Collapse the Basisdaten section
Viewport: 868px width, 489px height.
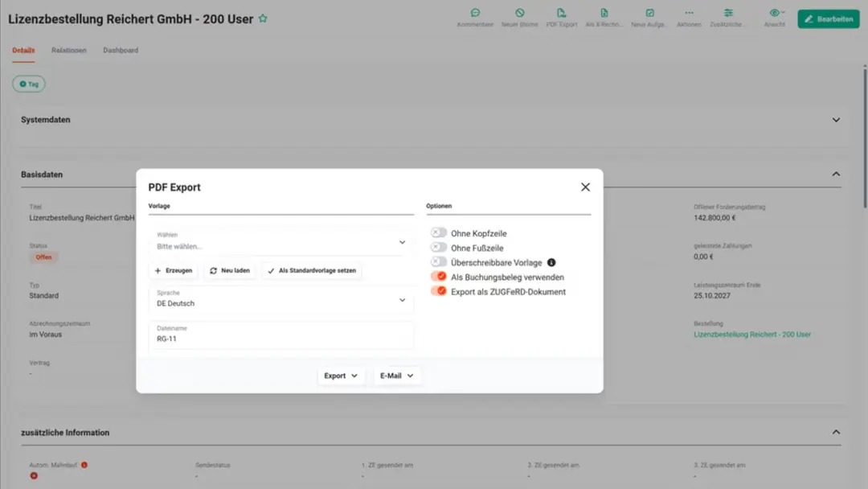836,175
